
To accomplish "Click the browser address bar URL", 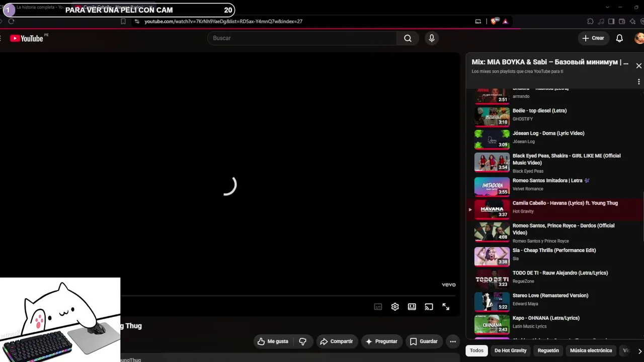I will pos(223,22).
